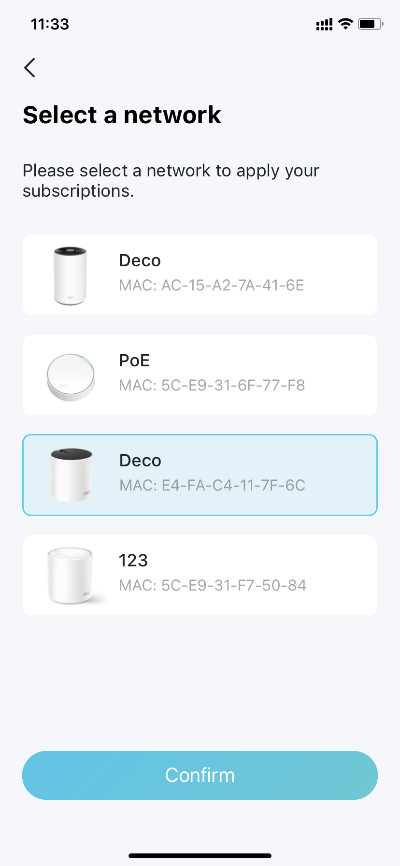Tap the back arrow icon

(x=30, y=67)
